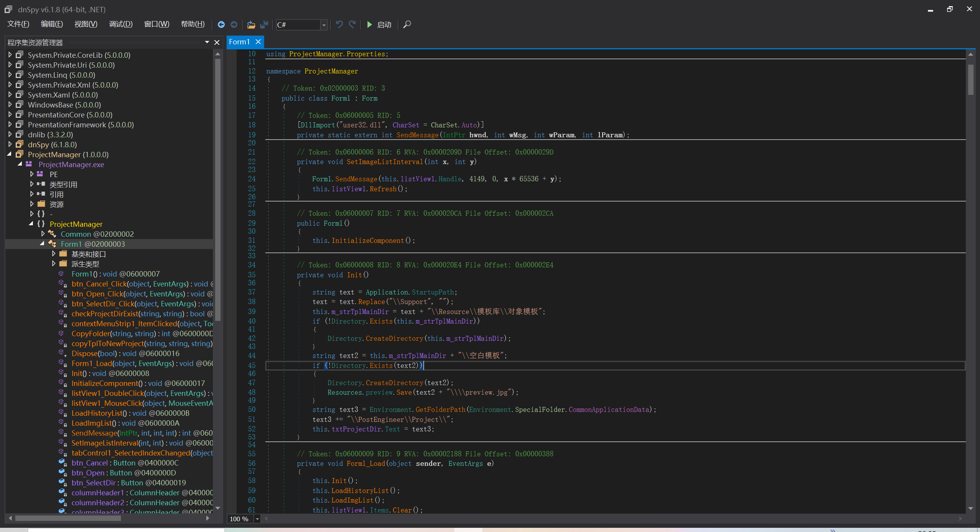This screenshot has width=980, height=532.
Task: Click the columnHeader1 field icon
Action: point(63,492)
